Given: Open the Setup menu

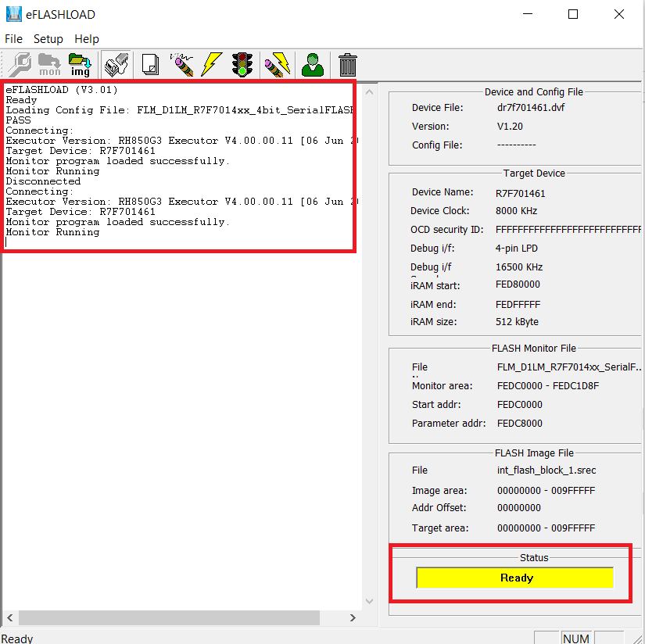Looking at the screenshot, I should tap(48, 39).
